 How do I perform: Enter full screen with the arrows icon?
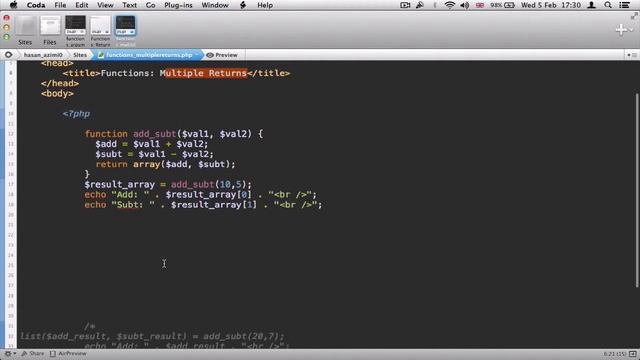point(634,16)
